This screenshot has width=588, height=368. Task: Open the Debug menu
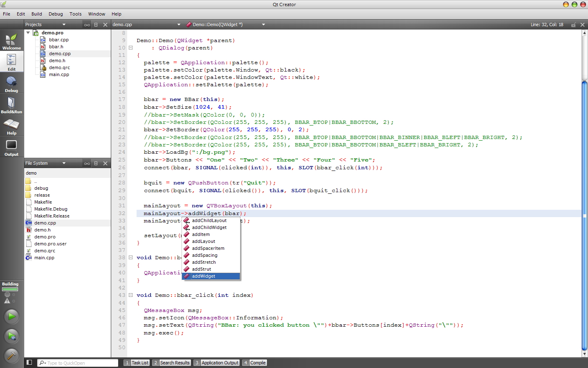(x=56, y=14)
